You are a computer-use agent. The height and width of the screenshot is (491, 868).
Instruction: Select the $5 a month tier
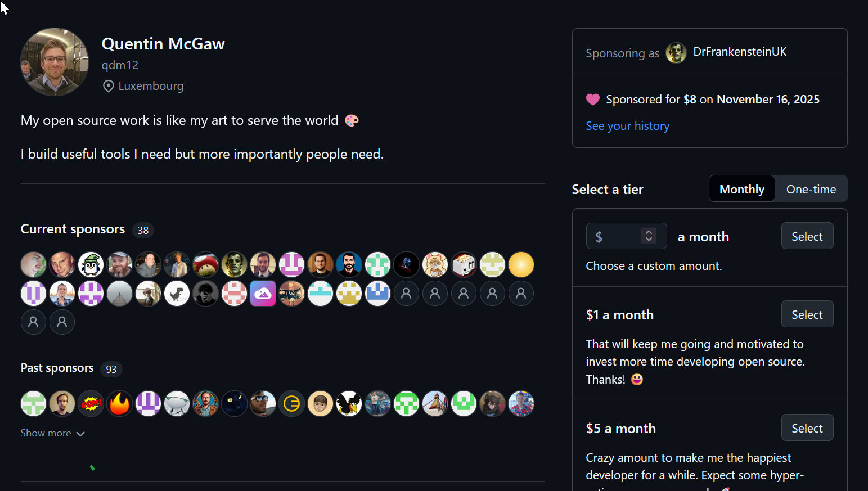[807, 428]
